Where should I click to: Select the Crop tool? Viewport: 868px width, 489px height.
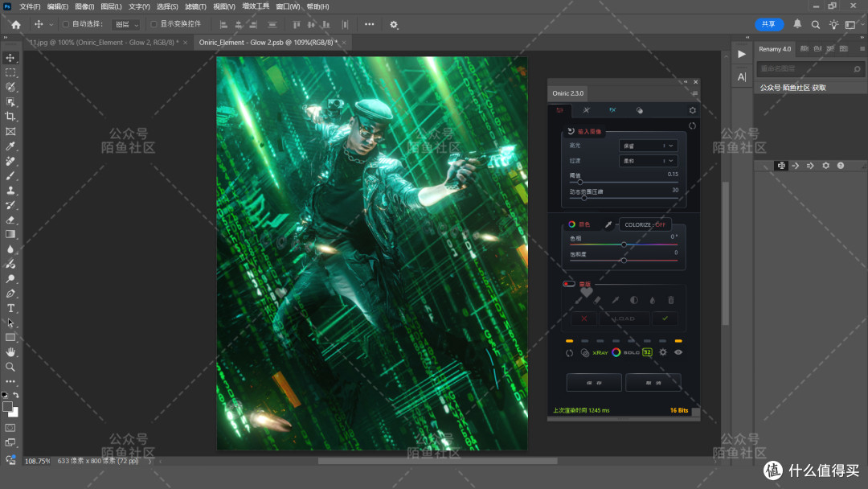[x=10, y=117]
